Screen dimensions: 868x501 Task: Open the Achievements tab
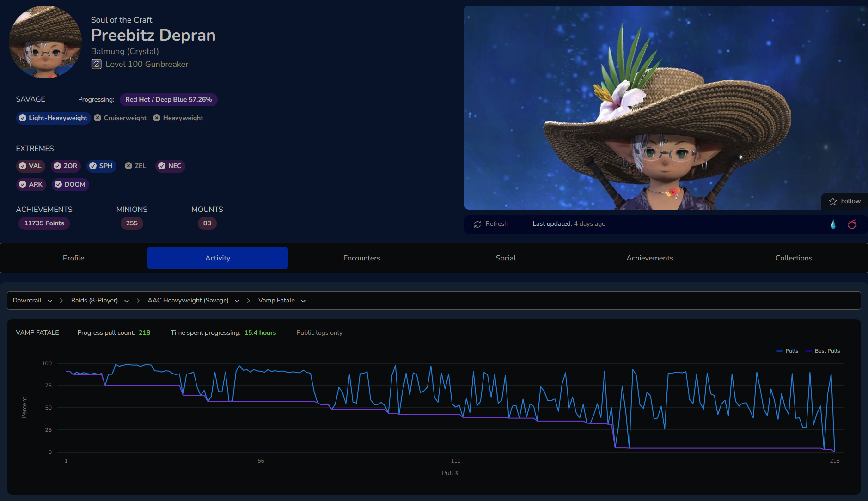coord(650,258)
